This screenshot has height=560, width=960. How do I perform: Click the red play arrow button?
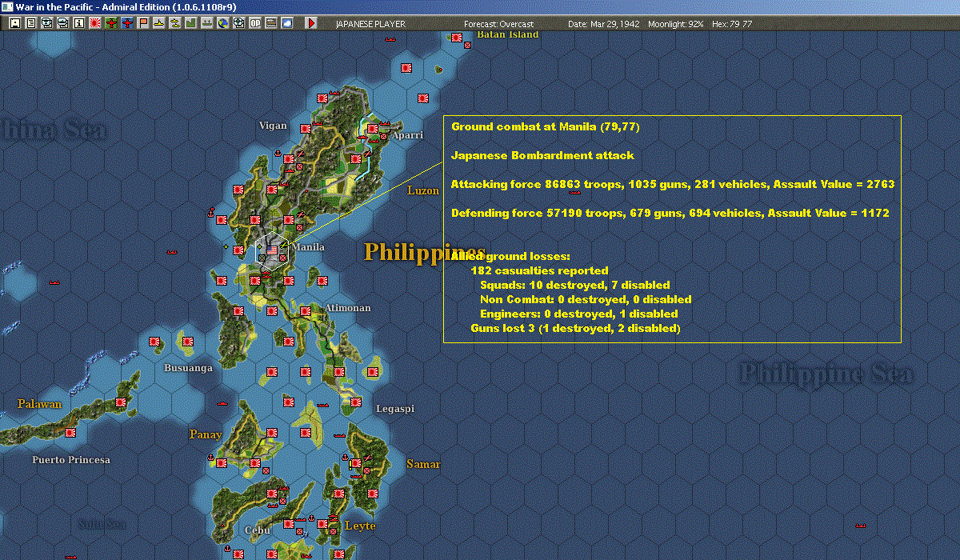(x=311, y=23)
